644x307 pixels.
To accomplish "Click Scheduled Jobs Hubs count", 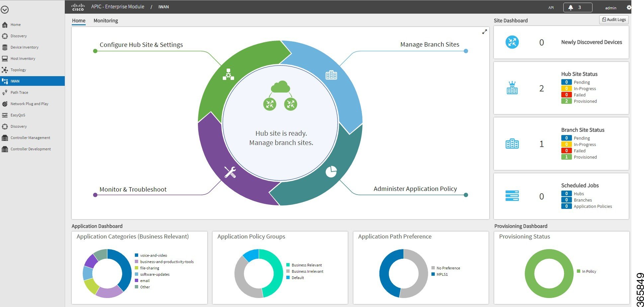I will point(566,194).
